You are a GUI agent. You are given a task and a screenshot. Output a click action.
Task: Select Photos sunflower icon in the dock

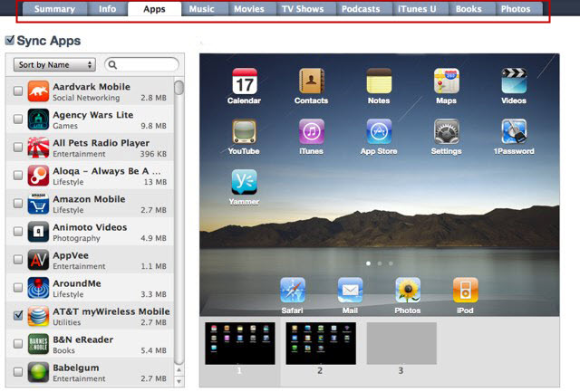[408, 291]
